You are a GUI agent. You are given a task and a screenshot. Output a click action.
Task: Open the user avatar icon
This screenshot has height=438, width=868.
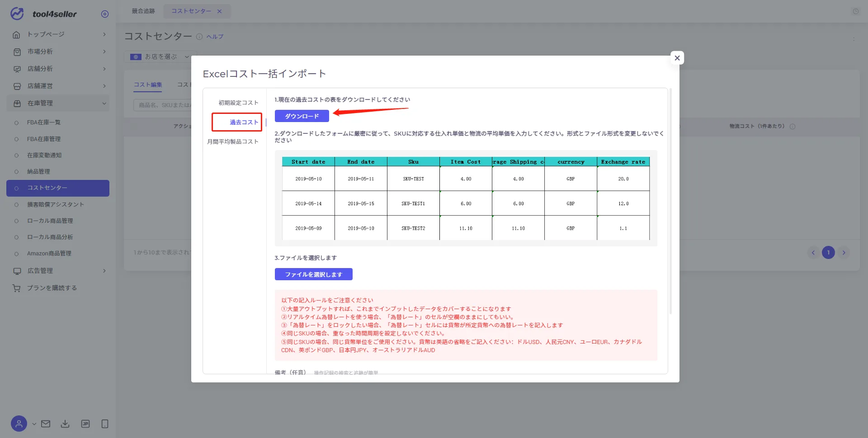click(19, 424)
